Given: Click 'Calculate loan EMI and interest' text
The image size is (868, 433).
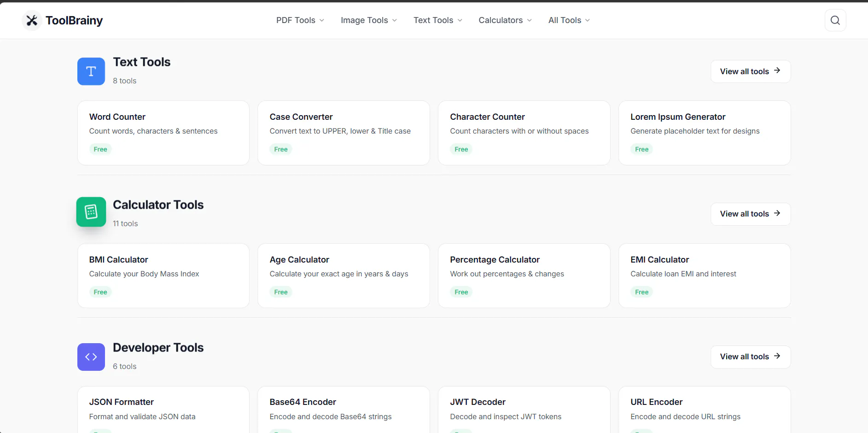Looking at the screenshot, I should tap(683, 274).
